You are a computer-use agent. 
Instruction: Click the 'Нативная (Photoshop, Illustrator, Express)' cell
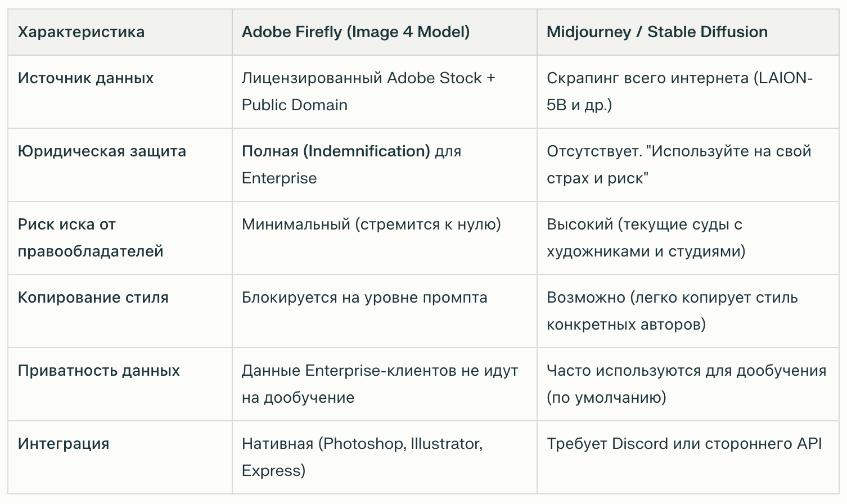362,457
